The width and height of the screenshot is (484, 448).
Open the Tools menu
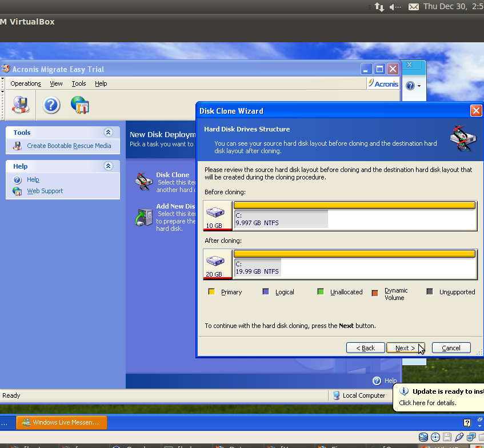tap(79, 83)
